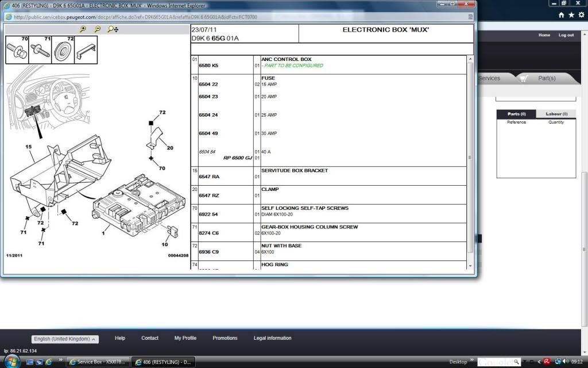Screen dimensions: 588x368
Task: Open the Help footer link
Action: (x=120, y=338)
